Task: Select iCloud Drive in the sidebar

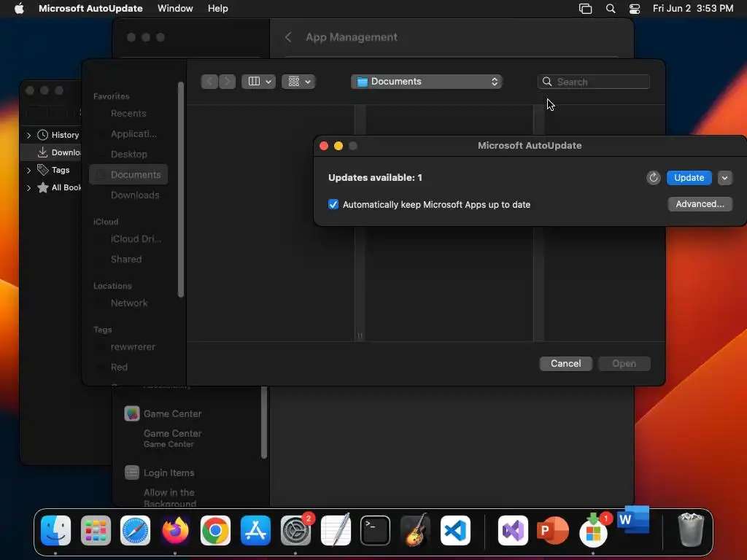Action: 128,239
